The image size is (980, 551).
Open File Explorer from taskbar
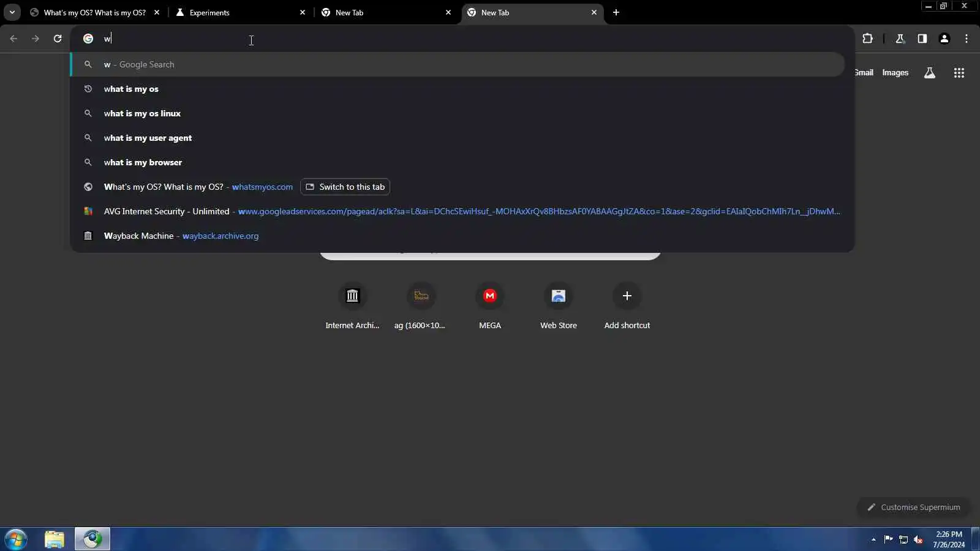55,539
